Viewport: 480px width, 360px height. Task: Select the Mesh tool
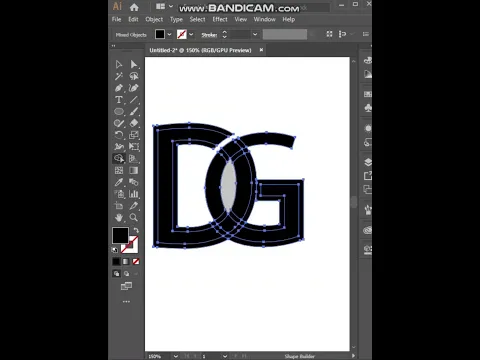[119, 170]
